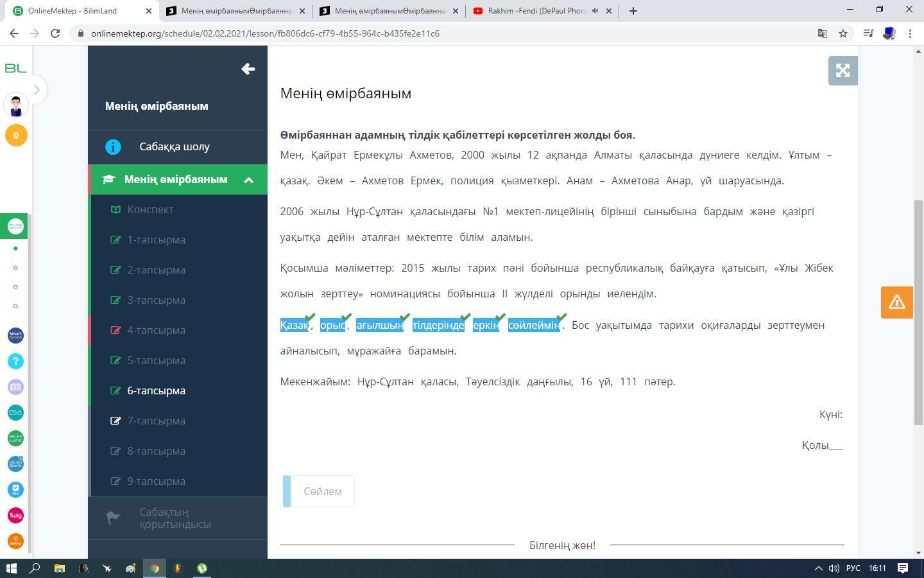This screenshot has height=578, width=924.
Task: Open the PISA icon in the sidebar
Action: click(15, 412)
